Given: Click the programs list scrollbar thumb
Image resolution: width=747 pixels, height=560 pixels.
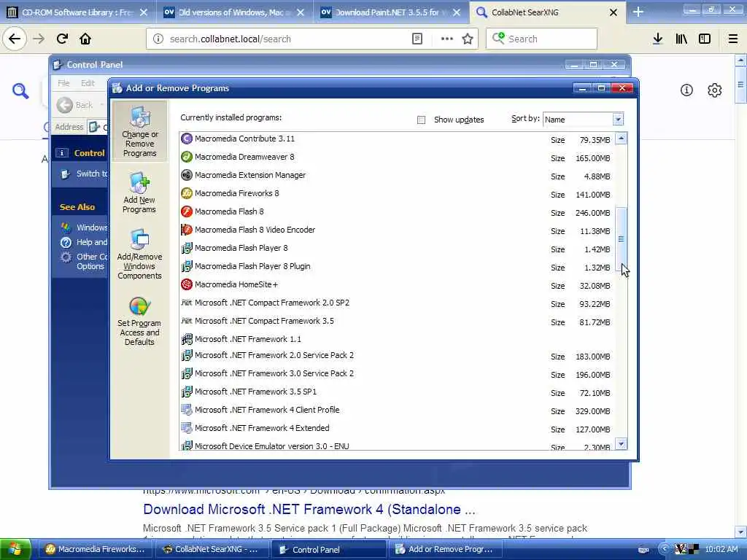Looking at the screenshot, I should point(621,238).
